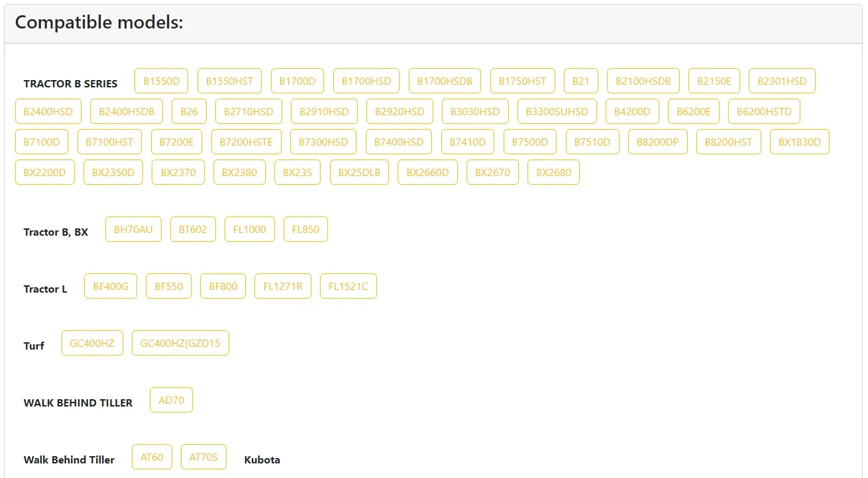Image resolution: width=868 pixels, height=478 pixels.
Task: Open the B1550HST compatible model
Action: [x=229, y=81]
